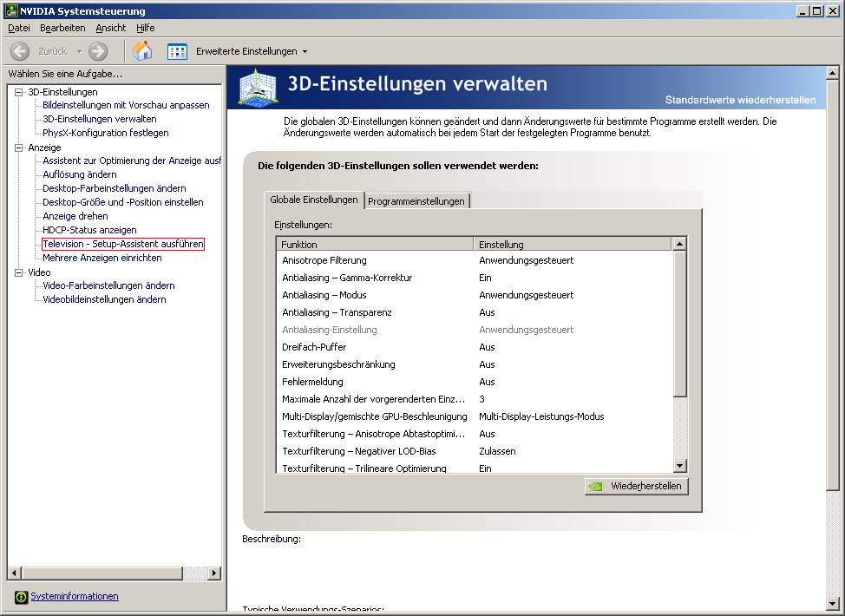Click task tree scroll-left arrow

(14, 573)
